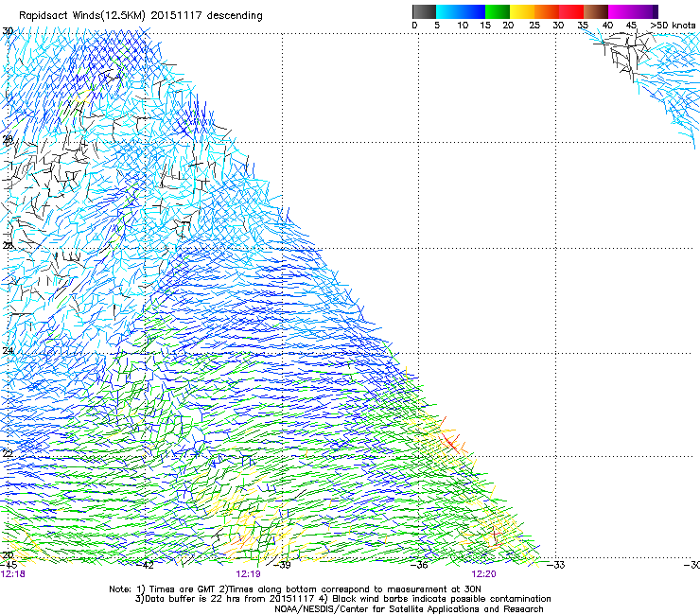
Task: Click the "30" latitude axis label
Action: click(x=8, y=31)
